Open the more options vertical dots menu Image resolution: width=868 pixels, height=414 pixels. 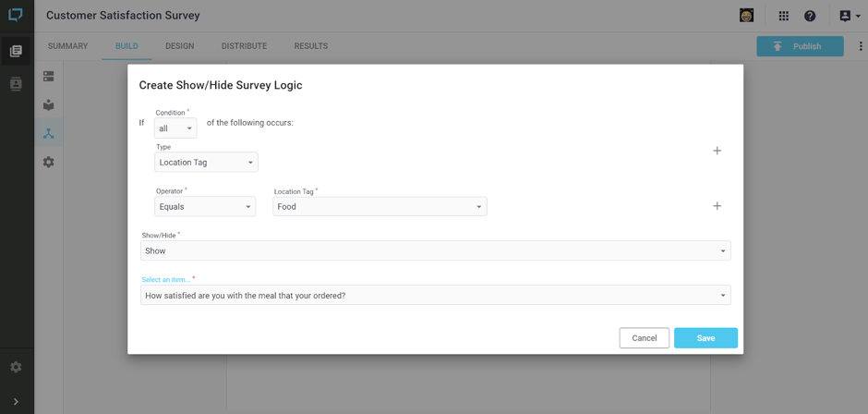point(861,46)
